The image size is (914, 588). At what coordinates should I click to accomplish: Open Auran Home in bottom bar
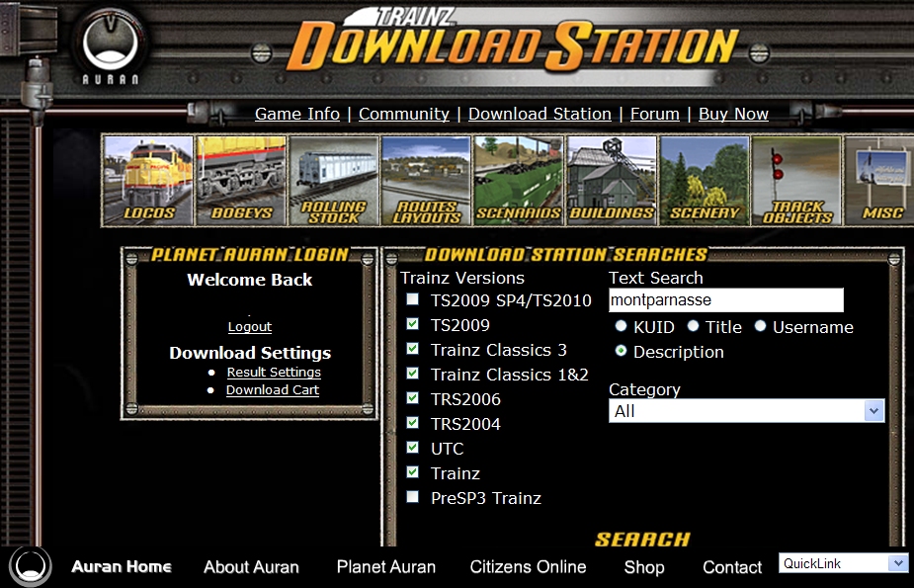[x=122, y=566]
